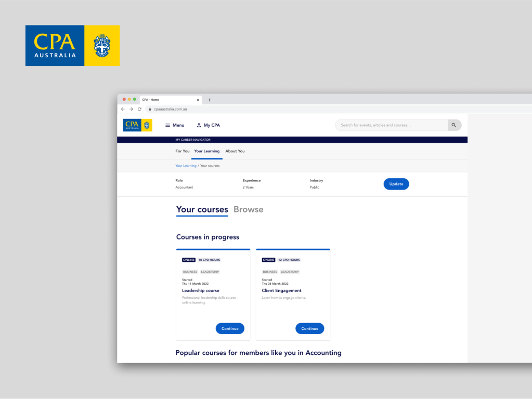This screenshot has width=532, height=399.
Task: Continue the Leadership course
Action: coord(230,328)
